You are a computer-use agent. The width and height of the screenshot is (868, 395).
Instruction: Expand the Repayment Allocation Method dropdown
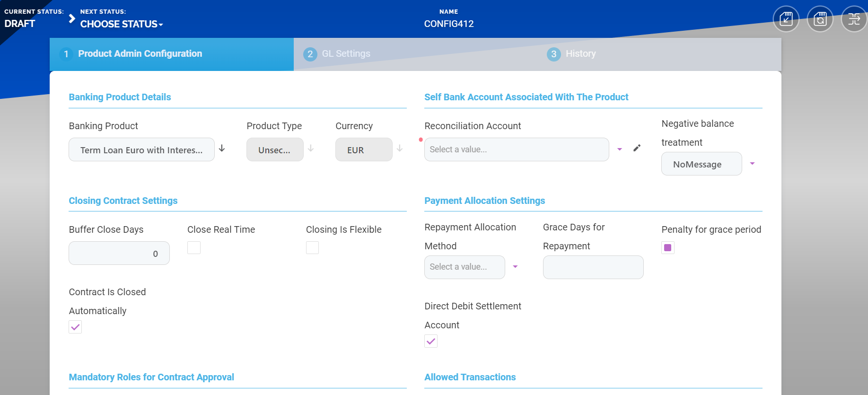[x=515, y=267]
